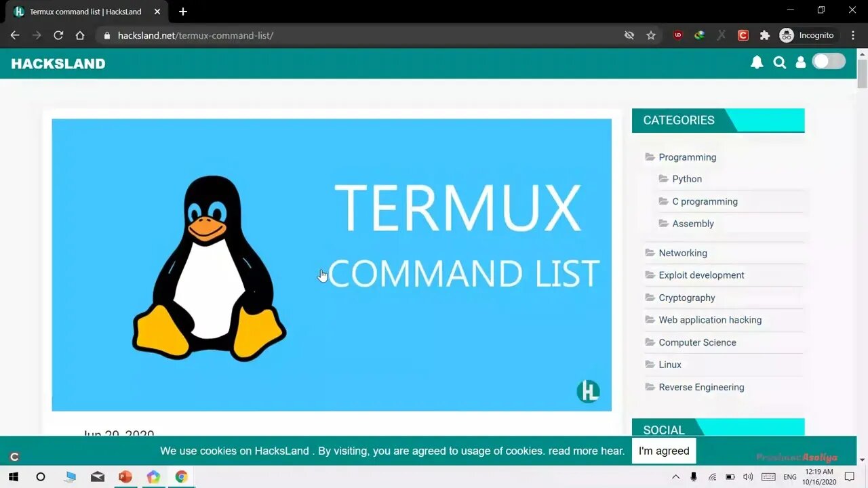Open the red C extension icon

743,35
